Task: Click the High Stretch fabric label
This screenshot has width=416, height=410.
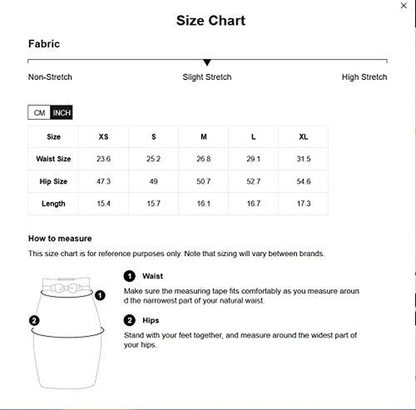Action: click(364, 77)
